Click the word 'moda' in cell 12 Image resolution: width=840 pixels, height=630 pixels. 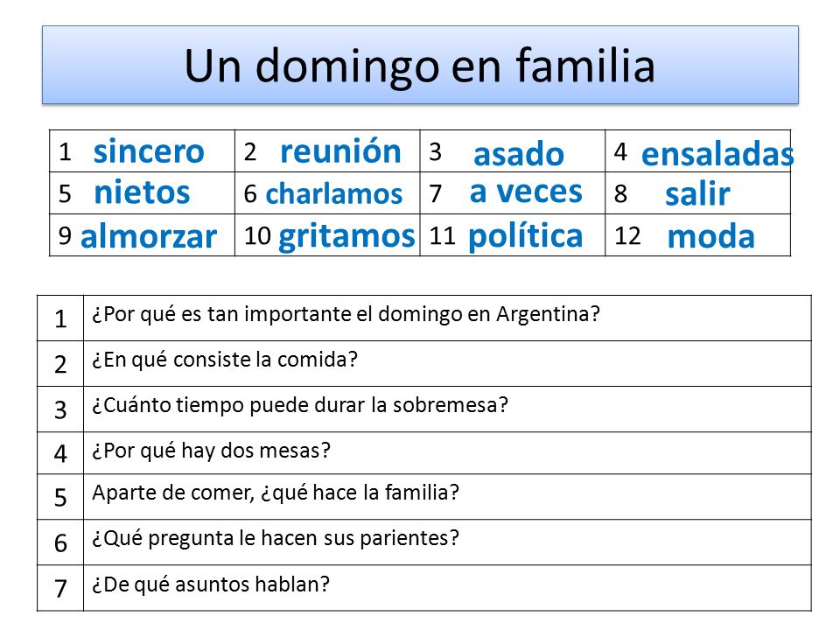click(x=710, y=236)
